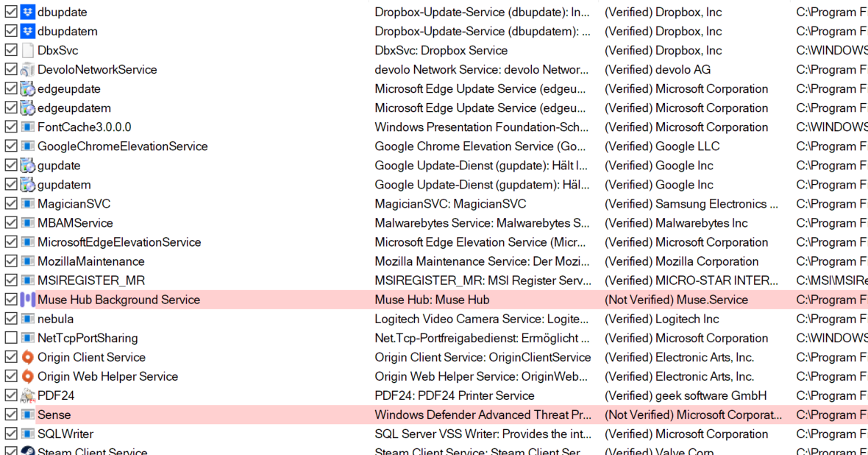Disable the DevoloNetworkService checkbox

tap(11, 70)
